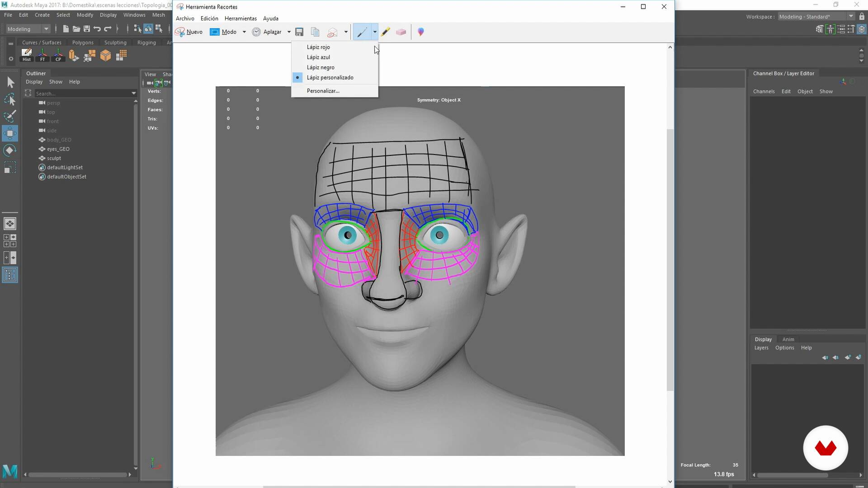Click Maya's new scene icon
The height and width of the screenshot is (488, 868).
pos(66,29)
